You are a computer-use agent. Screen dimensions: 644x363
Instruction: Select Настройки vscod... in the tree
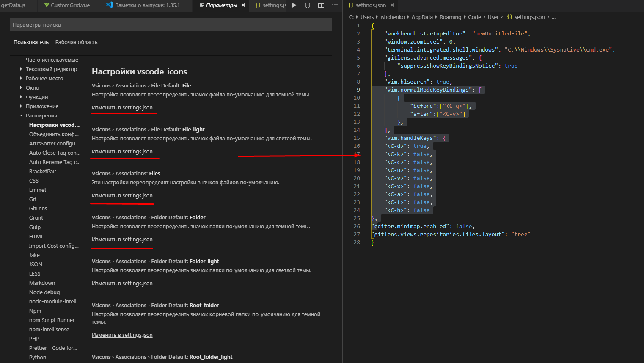pos(54,125)
